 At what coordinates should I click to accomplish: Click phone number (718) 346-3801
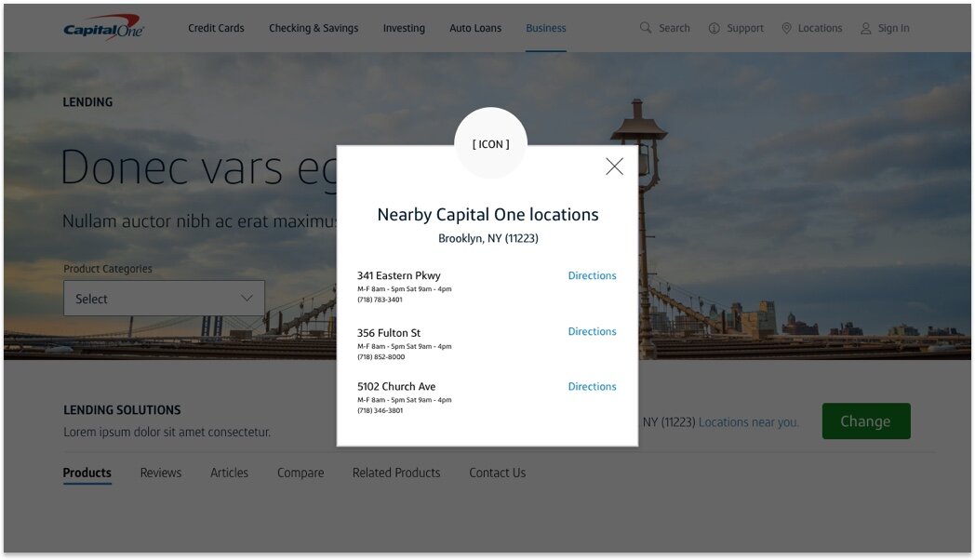click(380, 410)
